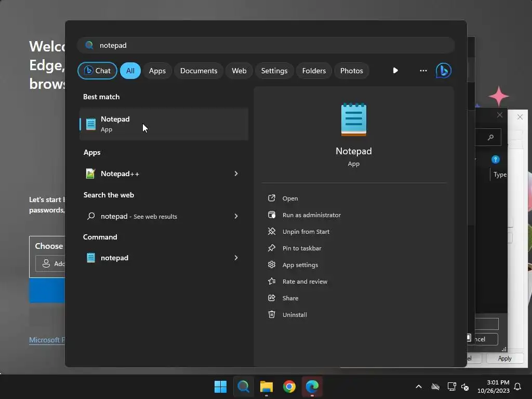Show hidden system tray icons
Image resolution: width=532 pixels, height=399 pixels.
coord(419,387)
